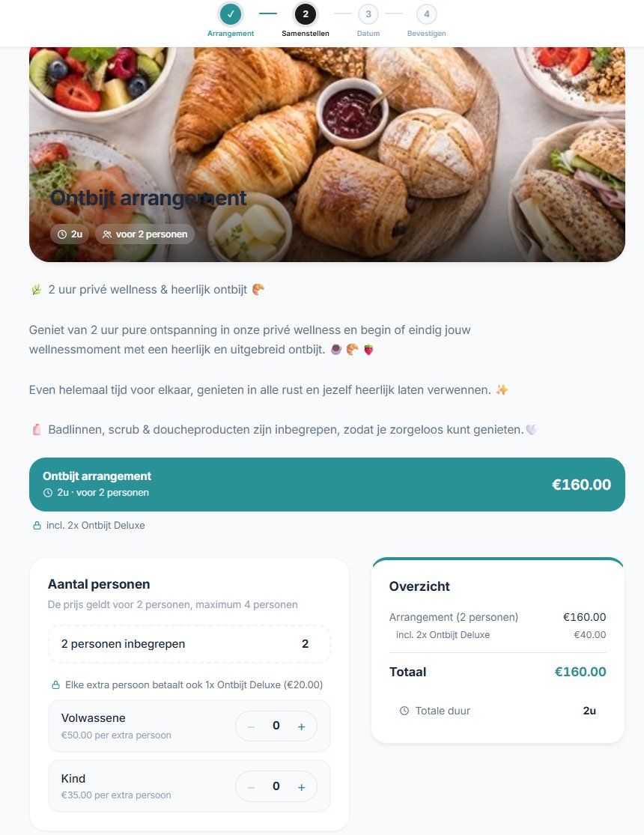Click the Volwassene quantity value

coord(276,726)
